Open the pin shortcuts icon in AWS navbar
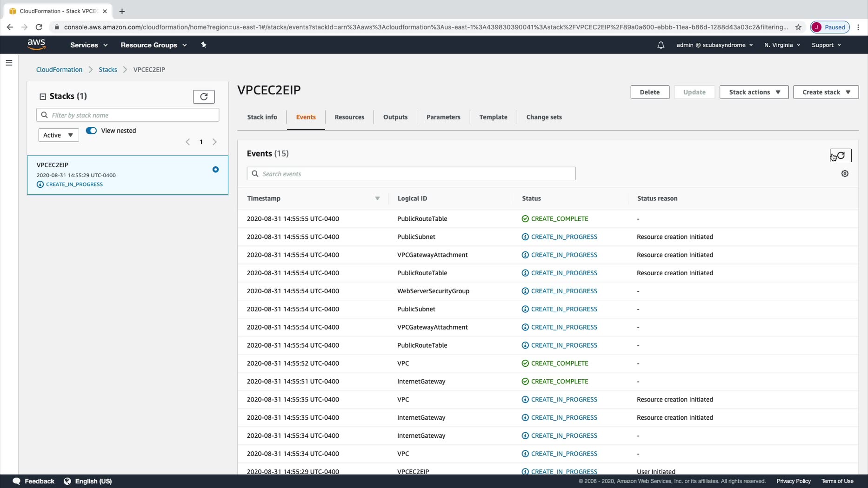 [x=203, y=45]
